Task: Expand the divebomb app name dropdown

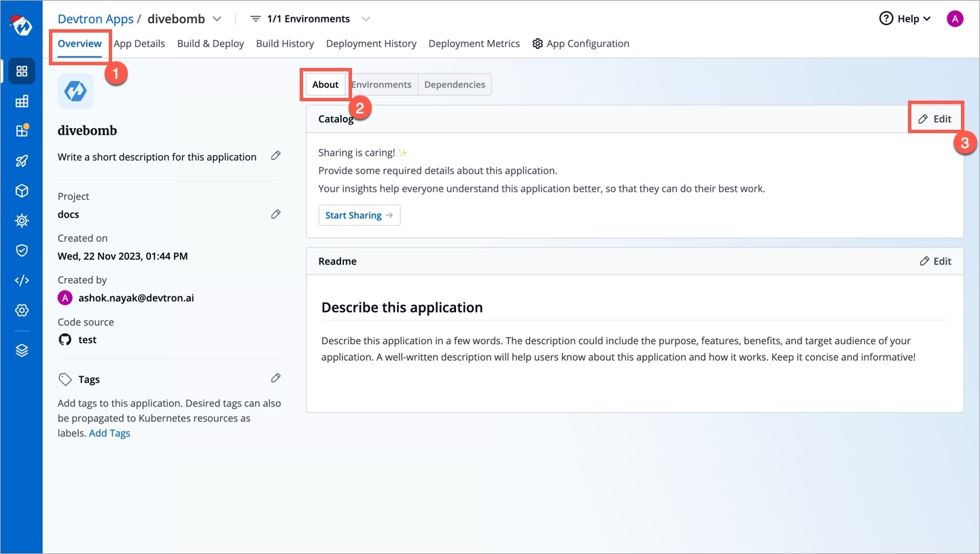Action: pyautogui.click(x=217, y=19)
